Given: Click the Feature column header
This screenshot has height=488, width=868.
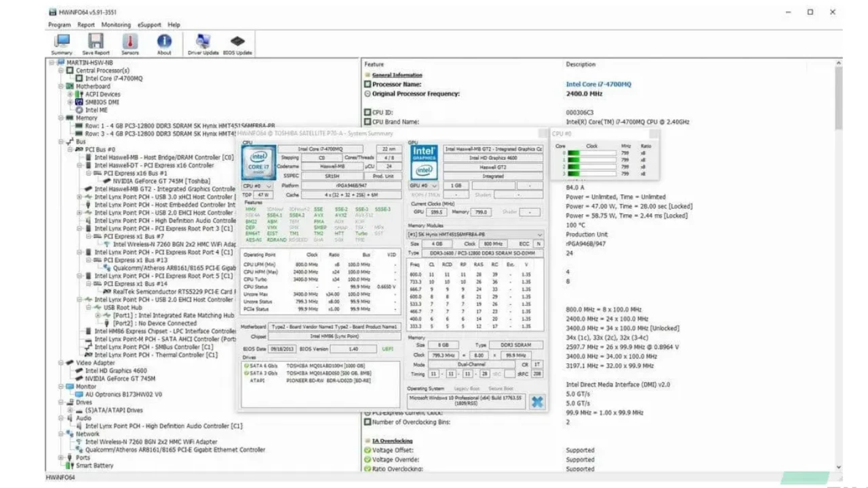Looking at the screenshot, I should click(x=374, y=64).
